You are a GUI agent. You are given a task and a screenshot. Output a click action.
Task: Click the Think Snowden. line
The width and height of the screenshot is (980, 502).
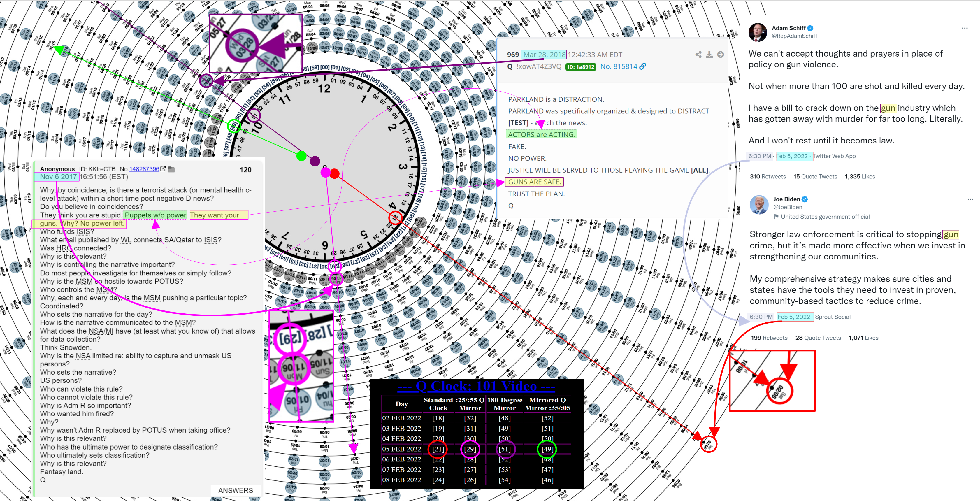point(65,347)
